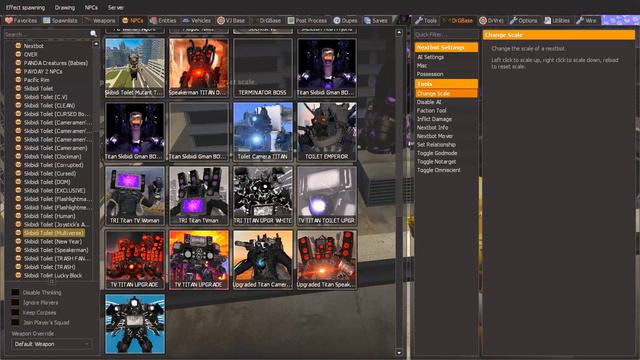Switch to the Dupes tab
This screenshot has height=360, width=640.
(345, 20)
